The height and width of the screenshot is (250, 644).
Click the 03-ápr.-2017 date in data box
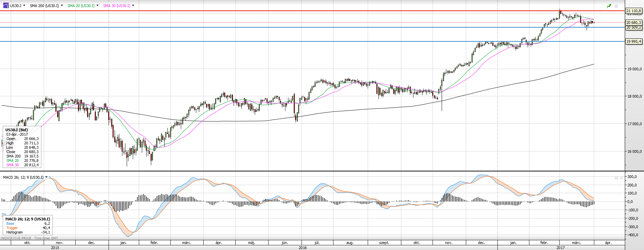[17, 134]
